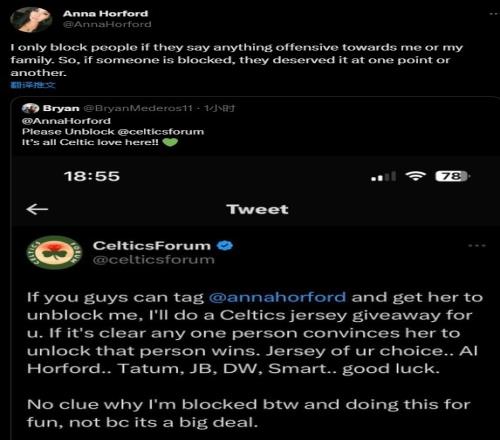This screenshot has height=440, width=500.
Task: Tap the cellular signal bars icon
Action: pyautogui.click(x=384, y=176)
